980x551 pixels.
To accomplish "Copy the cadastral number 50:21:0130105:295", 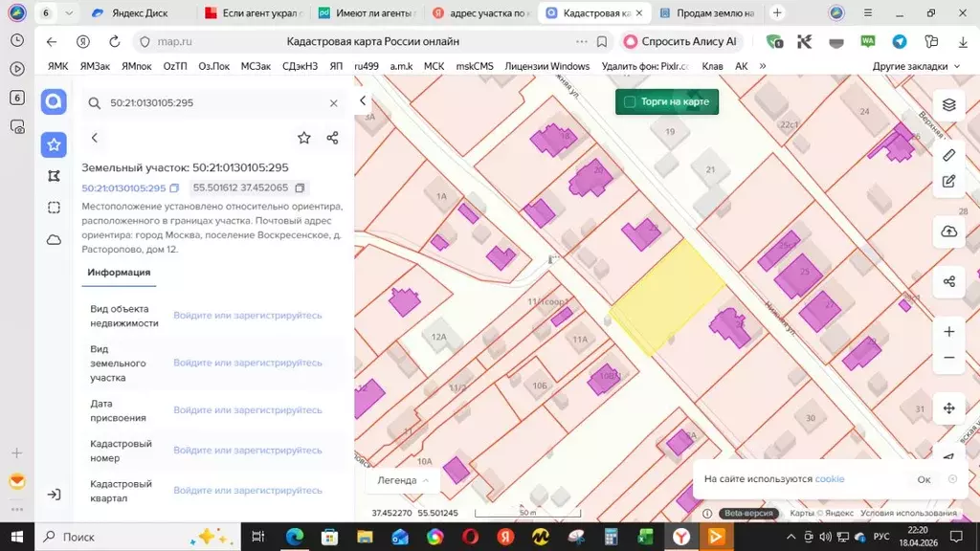I will pos(174,188).
